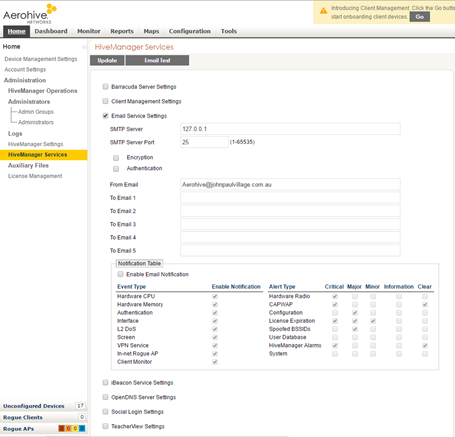Screen dimensions: 455x437
Task: Enable the Authentication checkbox under SMTP port
Action: point(116,169)
